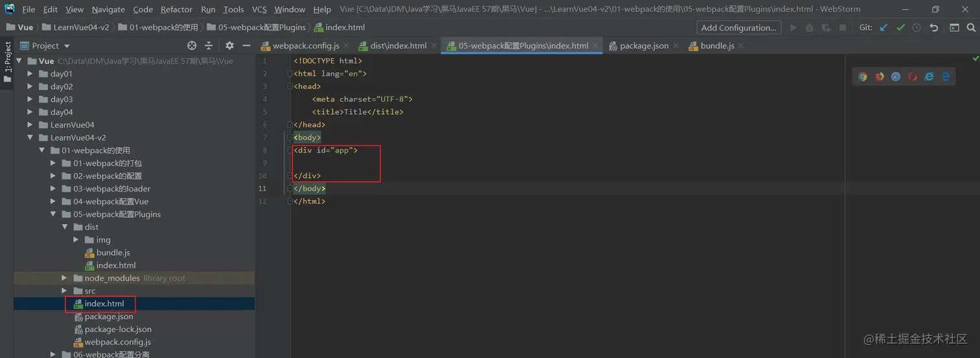980x358 pixels.
Task: Place cursor on <title>Title</title> code line
Action: (x=358, y=112)
